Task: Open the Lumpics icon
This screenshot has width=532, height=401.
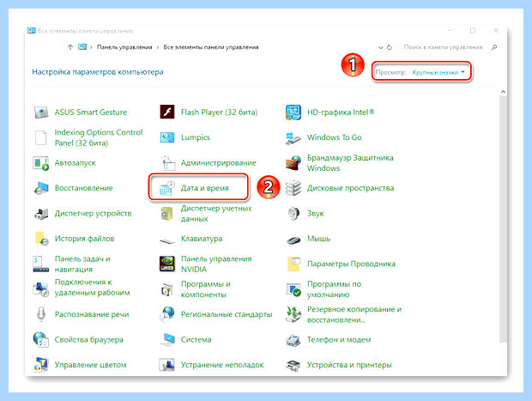Action: [167, 137]
